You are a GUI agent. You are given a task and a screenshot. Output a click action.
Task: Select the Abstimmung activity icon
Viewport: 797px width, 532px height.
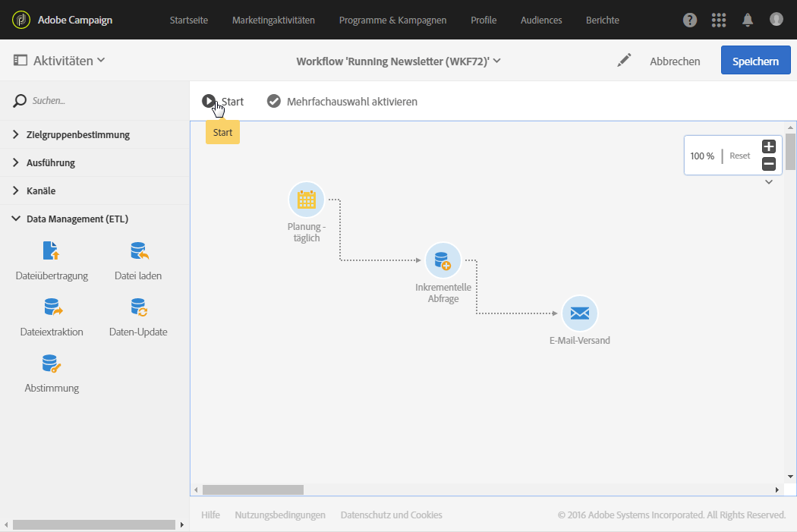(x=51, y=363)
